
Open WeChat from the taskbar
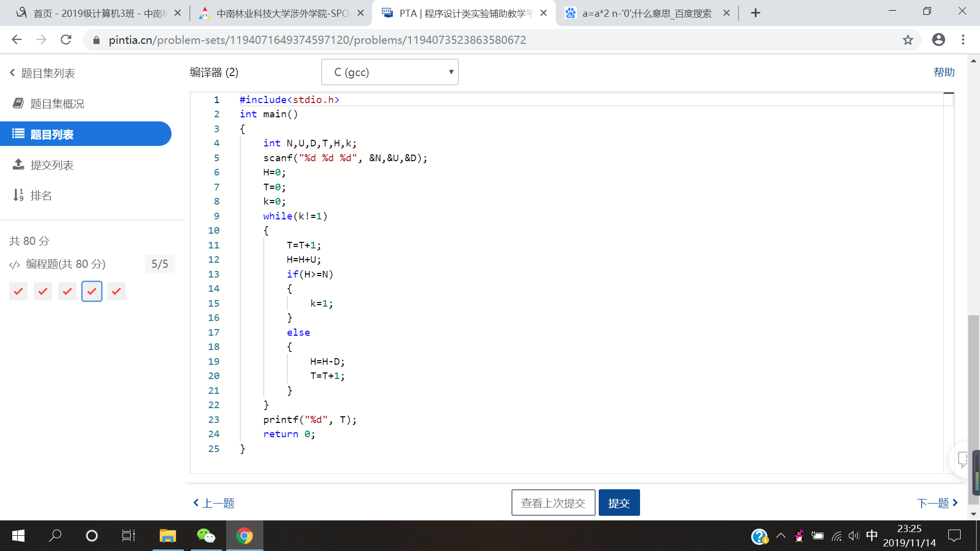point(206,536)
